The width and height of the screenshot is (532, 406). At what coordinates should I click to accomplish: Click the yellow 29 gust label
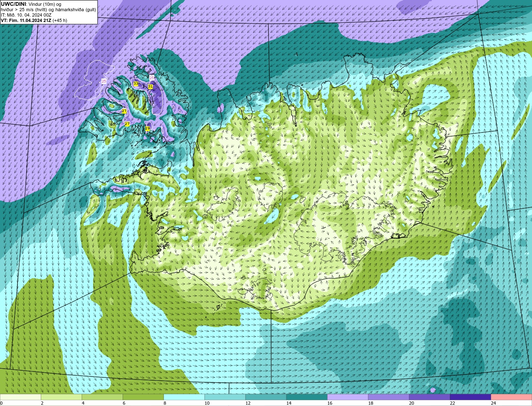tap(148, 129)
